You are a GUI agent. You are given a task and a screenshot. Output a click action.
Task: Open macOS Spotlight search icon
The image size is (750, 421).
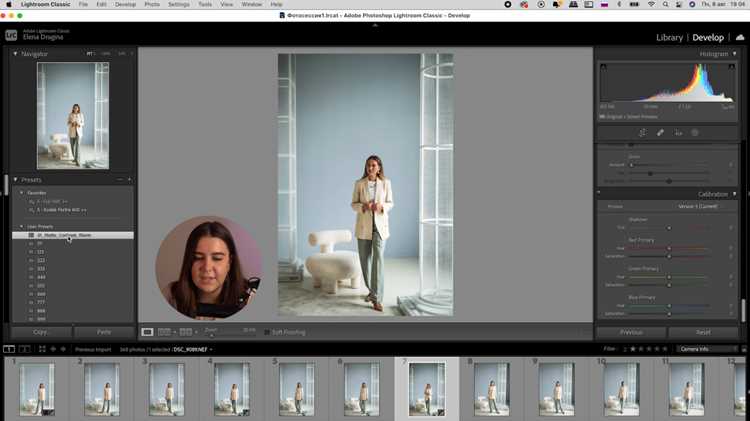tap(665, 4)
